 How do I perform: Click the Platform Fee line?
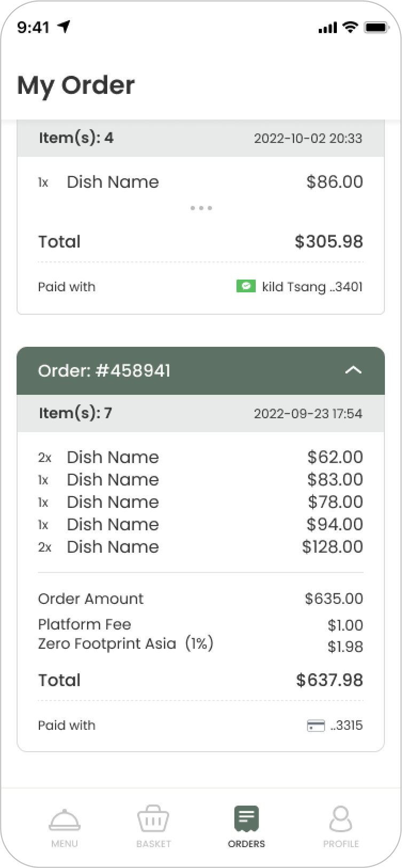pyautogui.click(x=84, y=624)
